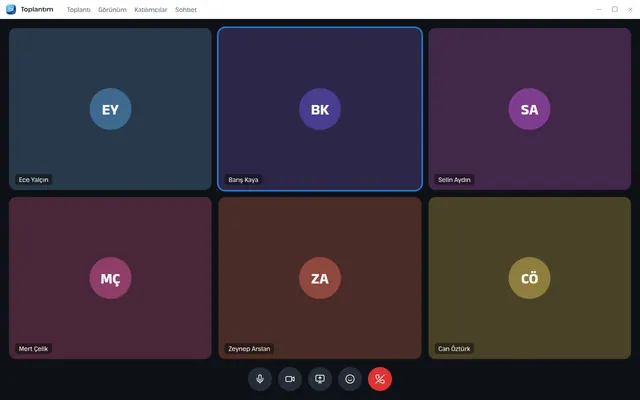Open the Sohbet menu
The image size is (640, 400).
186,9
